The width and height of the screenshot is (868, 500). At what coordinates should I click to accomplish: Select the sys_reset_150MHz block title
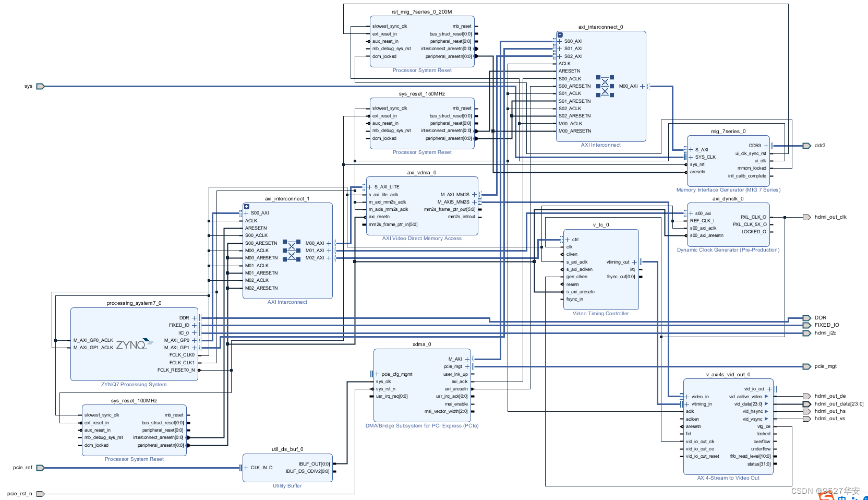(x=422, y=94)
